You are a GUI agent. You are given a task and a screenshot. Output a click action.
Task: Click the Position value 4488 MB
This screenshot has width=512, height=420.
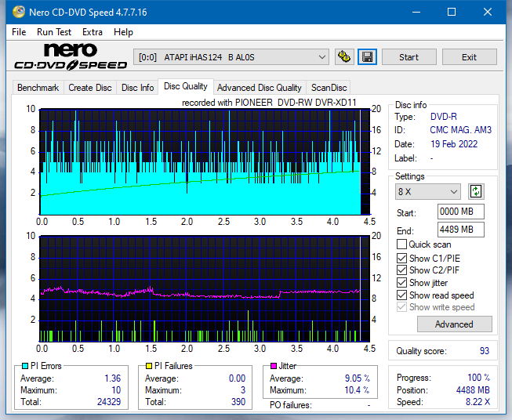[x=473, y=390]
